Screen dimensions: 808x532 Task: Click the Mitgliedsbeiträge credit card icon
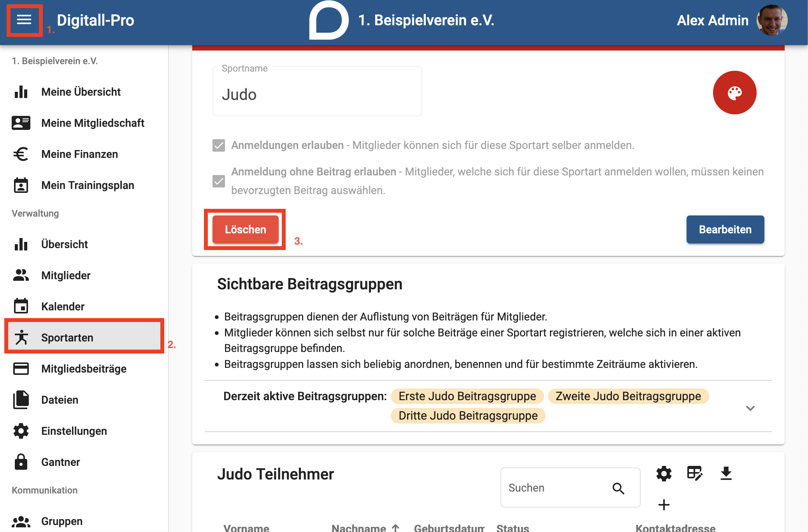(21, 369)
